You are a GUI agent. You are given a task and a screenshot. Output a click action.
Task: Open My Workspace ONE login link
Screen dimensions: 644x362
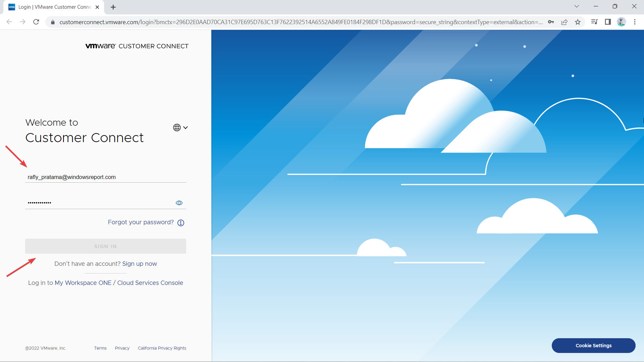(x=83, y=283)
